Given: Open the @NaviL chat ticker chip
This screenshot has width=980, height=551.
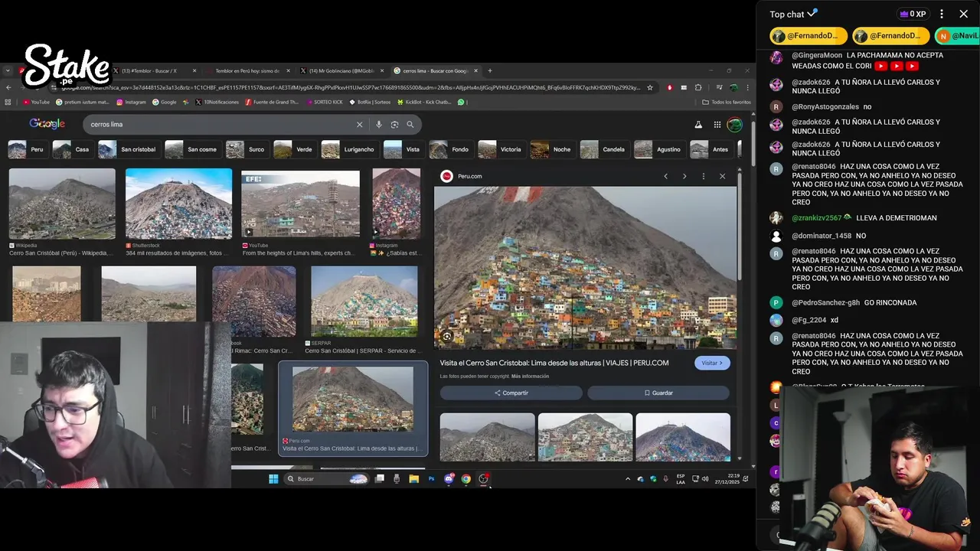Looking at the screenshot, I should pyautogui.click(x=957, y=36).
